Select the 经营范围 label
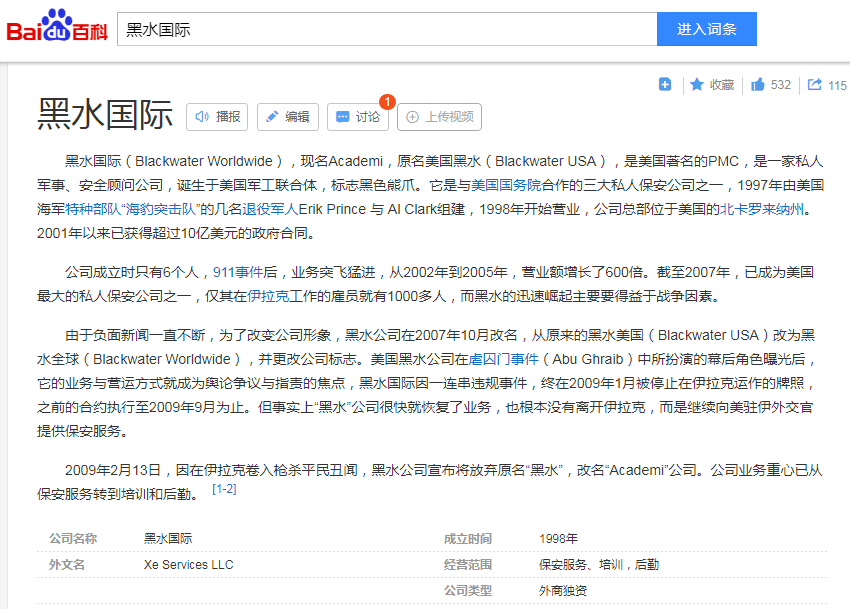 click(x=468, y=565)
